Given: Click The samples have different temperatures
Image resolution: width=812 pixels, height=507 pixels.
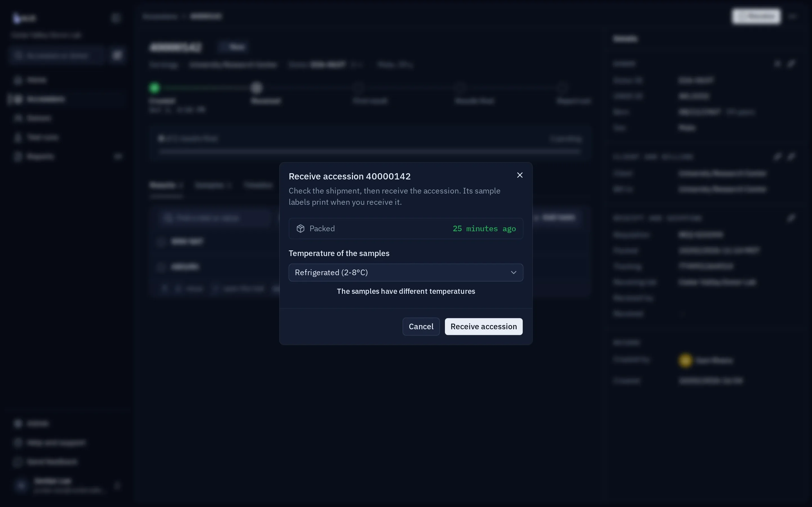Looking at the screenshot, I should [406, 292].
